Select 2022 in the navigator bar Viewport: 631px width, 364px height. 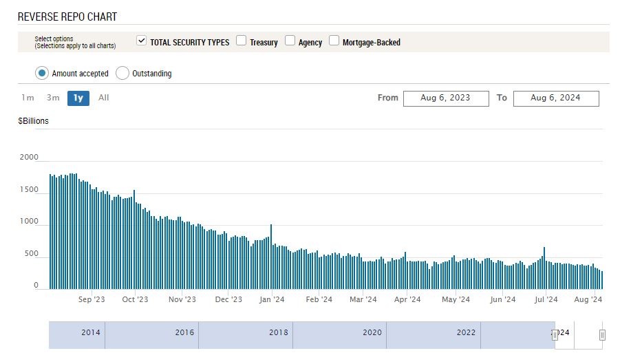(x=466, y=333)
